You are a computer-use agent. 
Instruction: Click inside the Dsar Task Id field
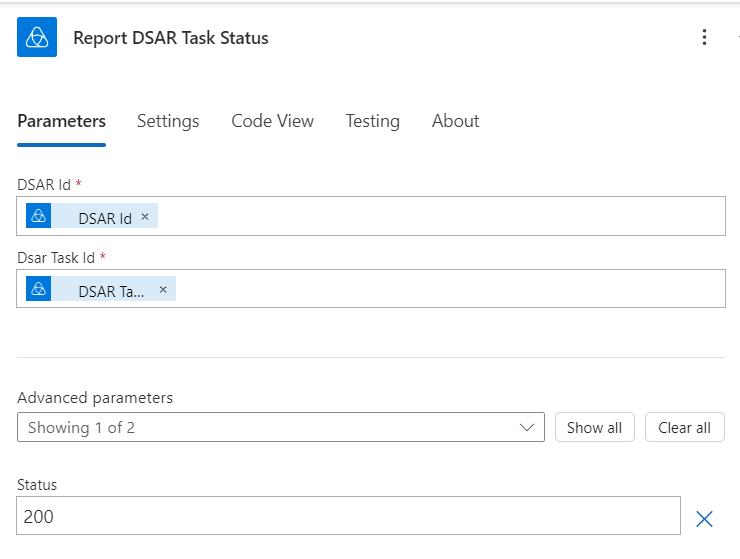point(450,289)
